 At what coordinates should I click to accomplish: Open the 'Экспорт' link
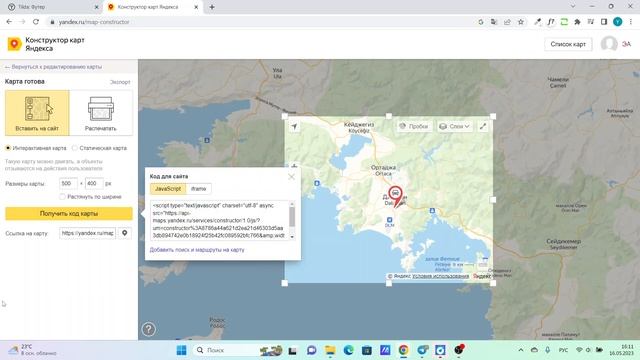[x=120, y=82]
